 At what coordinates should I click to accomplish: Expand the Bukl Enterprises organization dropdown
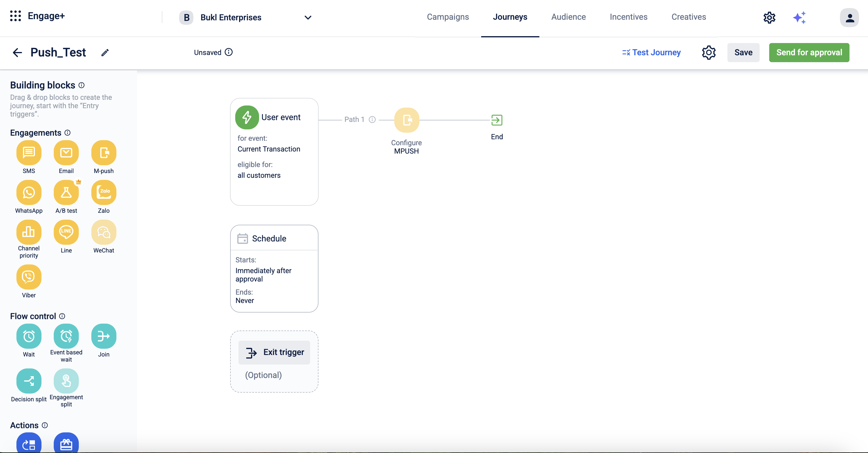pyautogui.click(x=307, y=18)
